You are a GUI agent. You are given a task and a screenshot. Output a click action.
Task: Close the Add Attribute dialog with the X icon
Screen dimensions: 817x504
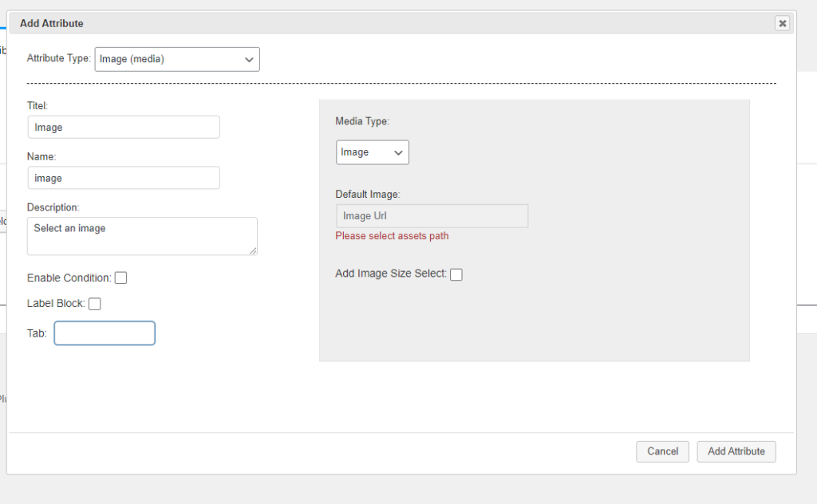(x=782, y=23)
